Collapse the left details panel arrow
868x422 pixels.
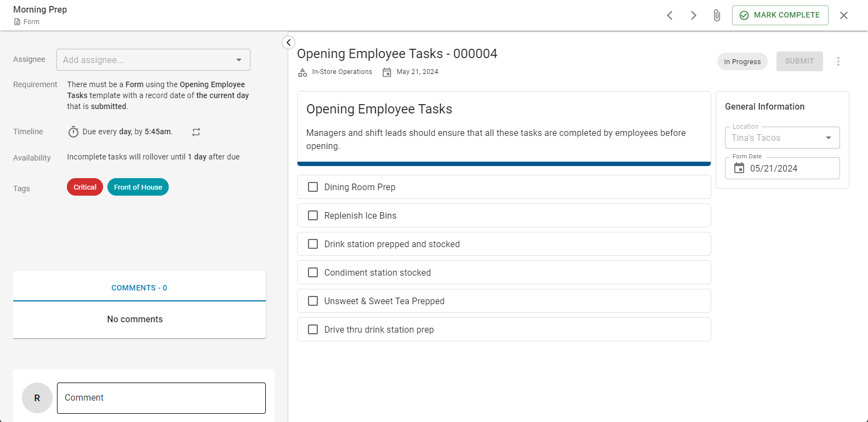(289, 43)
